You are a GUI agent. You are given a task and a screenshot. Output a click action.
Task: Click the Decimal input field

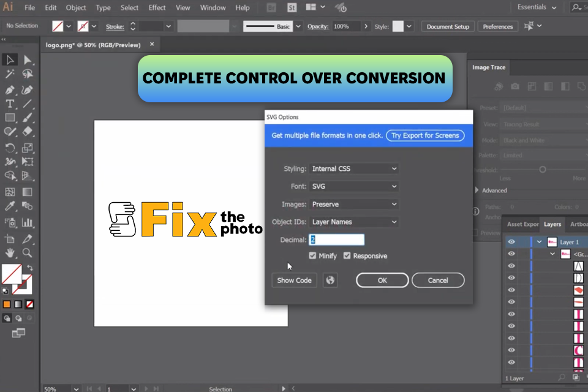[336, 239]
